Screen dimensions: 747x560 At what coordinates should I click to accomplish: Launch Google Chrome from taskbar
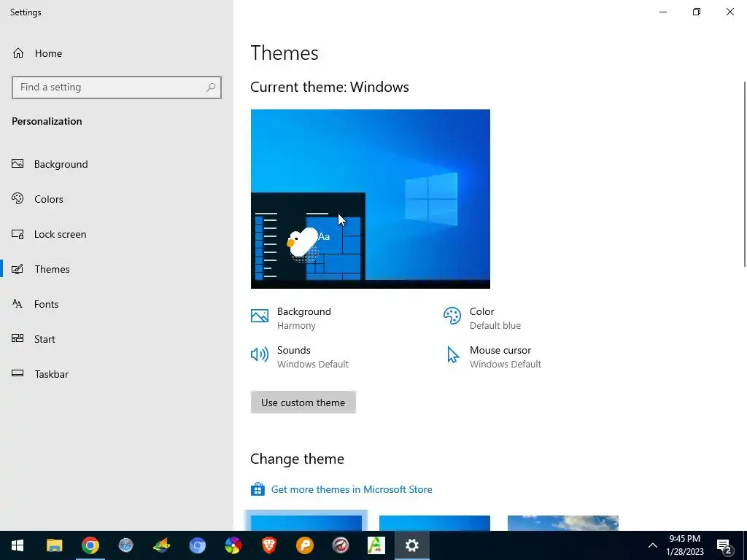[x=90, y=545]
